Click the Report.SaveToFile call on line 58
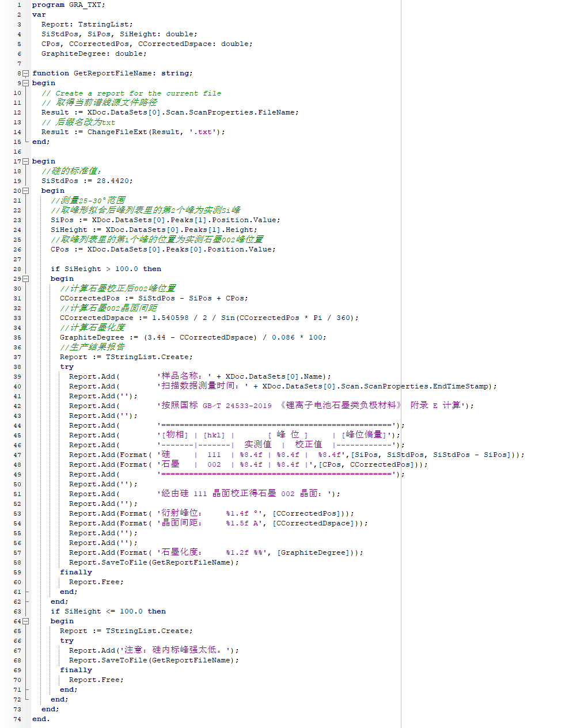 click(153, 562)
